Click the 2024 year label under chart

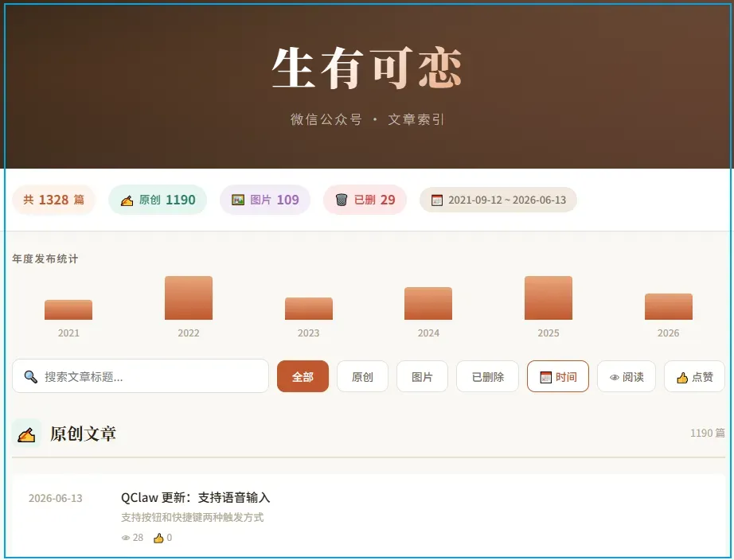tap(428, 333)
